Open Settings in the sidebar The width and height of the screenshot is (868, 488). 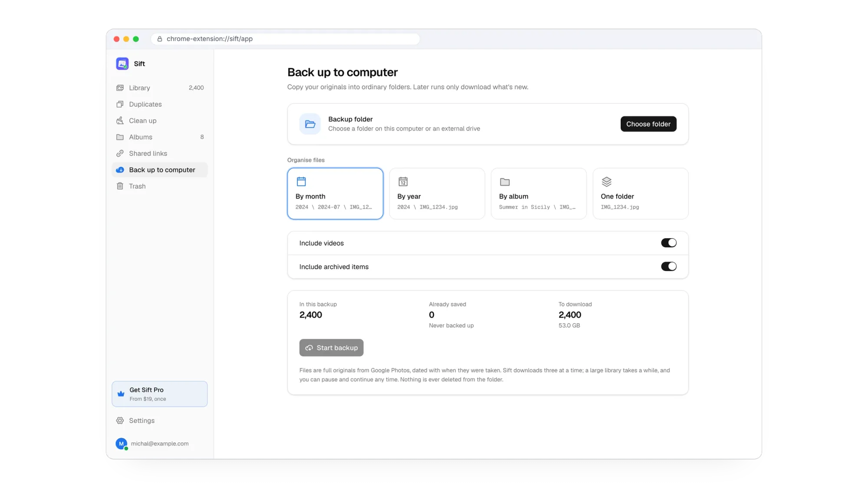click(x=160, y=421)
